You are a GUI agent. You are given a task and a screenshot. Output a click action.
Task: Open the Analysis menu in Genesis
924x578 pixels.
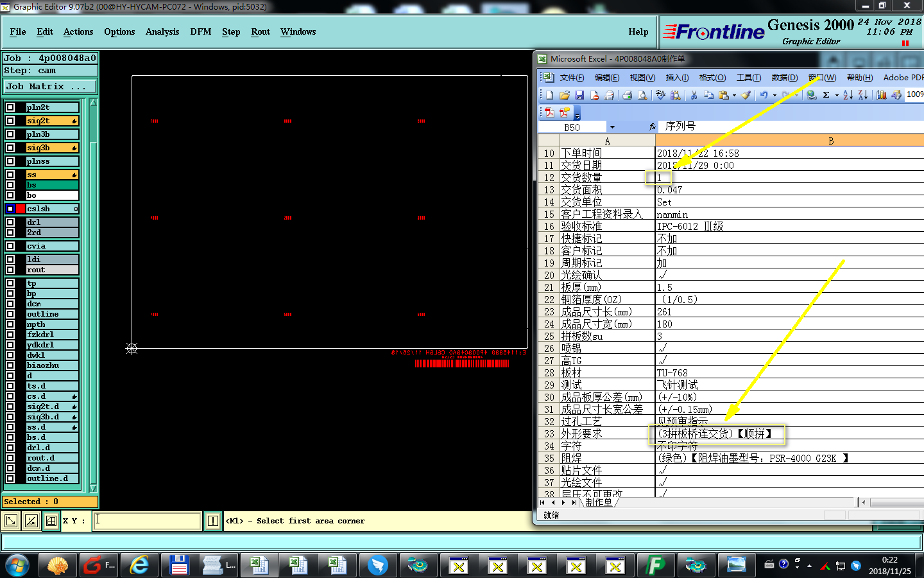point(162,31)
